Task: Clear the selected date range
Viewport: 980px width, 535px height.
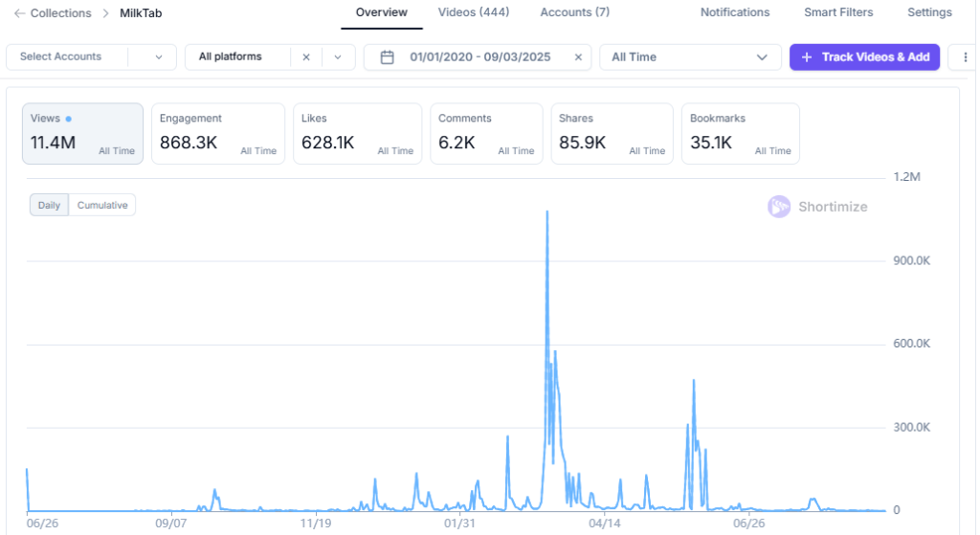Action: coord(578,57)
